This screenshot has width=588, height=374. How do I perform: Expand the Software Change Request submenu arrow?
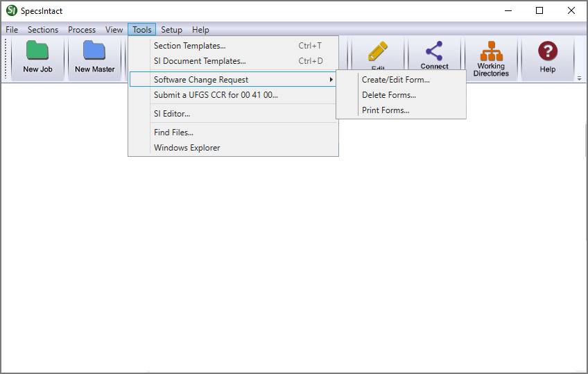331,80
